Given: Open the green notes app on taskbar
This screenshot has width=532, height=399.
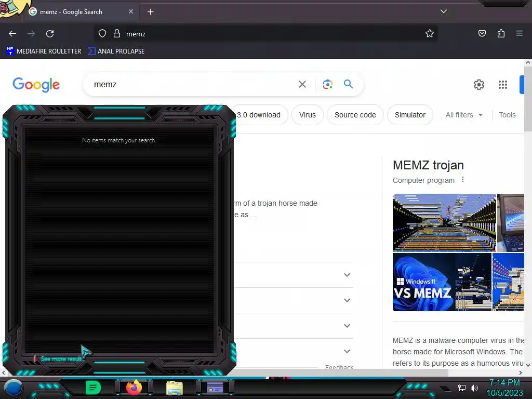Looking at the screenshot, I should (x=94, y=388).
